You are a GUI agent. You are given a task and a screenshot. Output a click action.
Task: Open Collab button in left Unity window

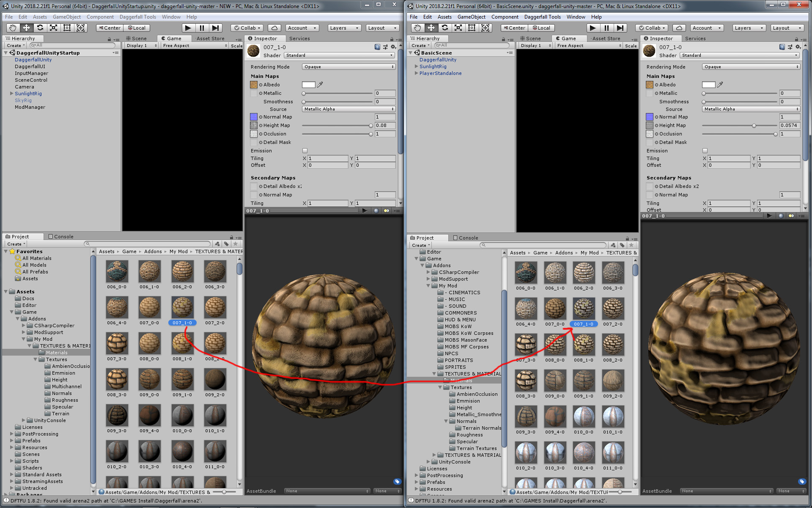pos(247,28)
